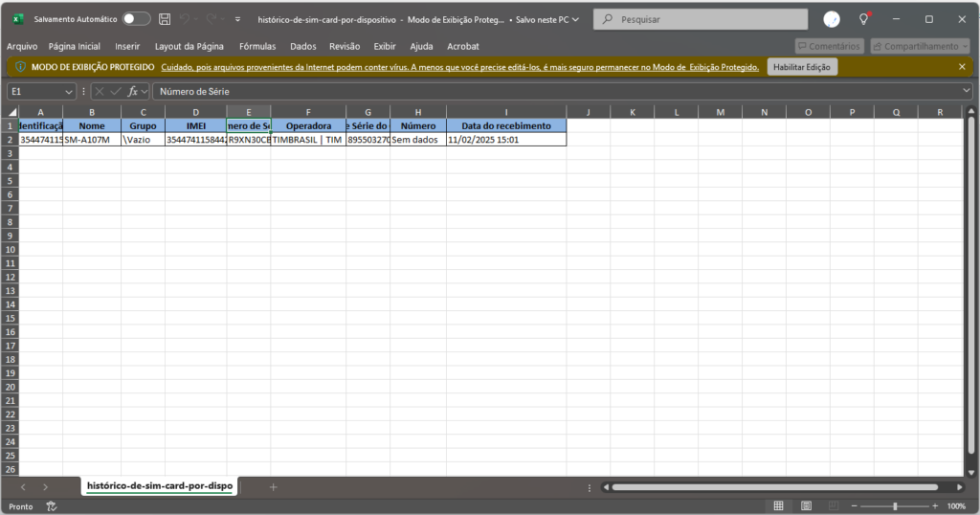Close the protected view warning bar
Image resolution: width=980 pixels, height=515 pixels.
[962, 67]
